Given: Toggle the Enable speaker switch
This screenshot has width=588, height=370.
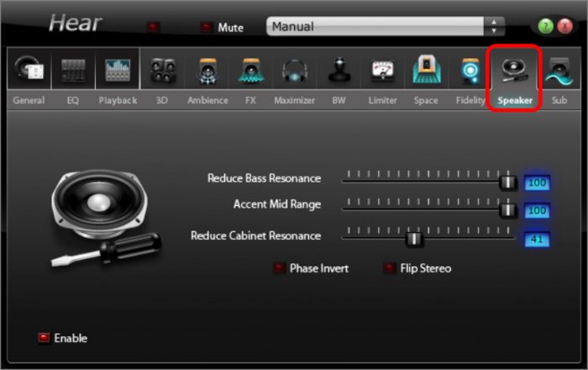Looking at the screenshot, I should point(44,338).
